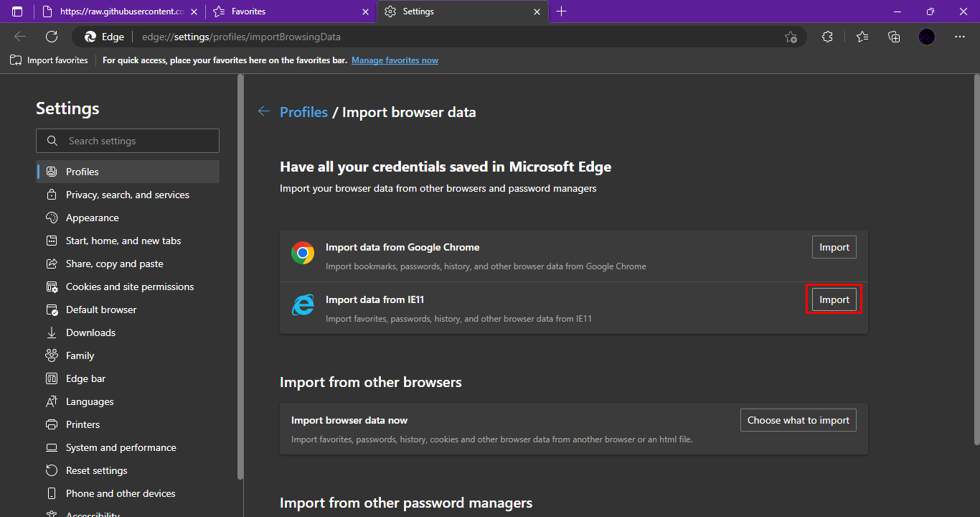This screenshot has width=980, height=517.
Task: Click the 'Import data from Google Chrome' title
Action: [x=402, y=247]
